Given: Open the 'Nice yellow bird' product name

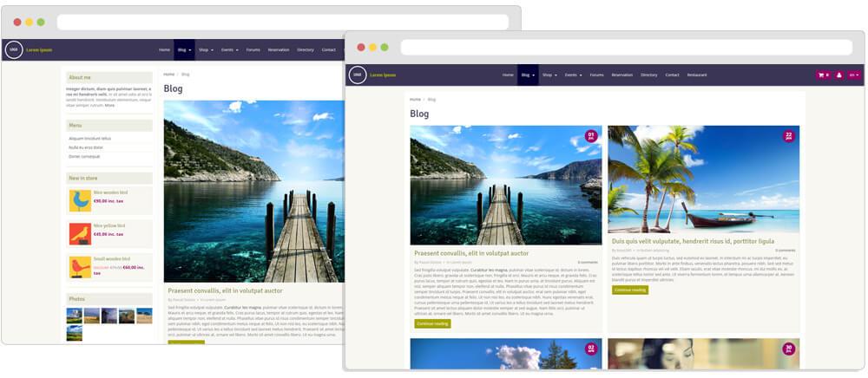Looking at the screenshot, I should coord(109,225).
